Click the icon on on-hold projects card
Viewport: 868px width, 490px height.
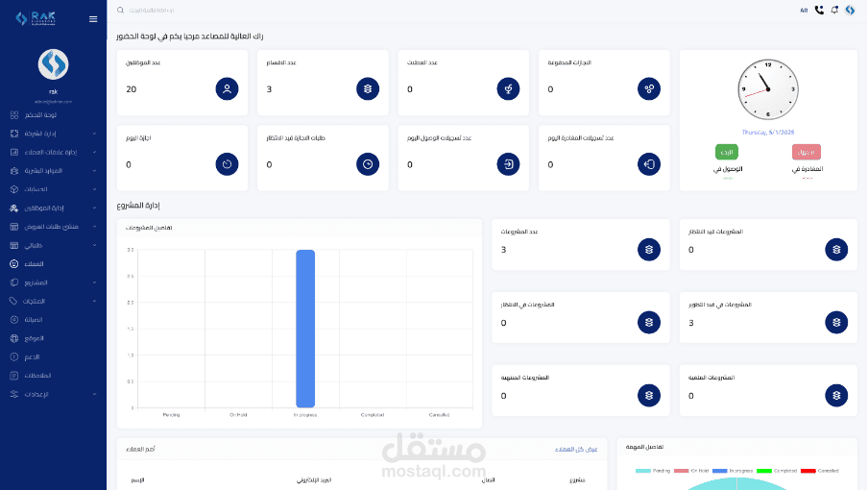coord(649,322)
